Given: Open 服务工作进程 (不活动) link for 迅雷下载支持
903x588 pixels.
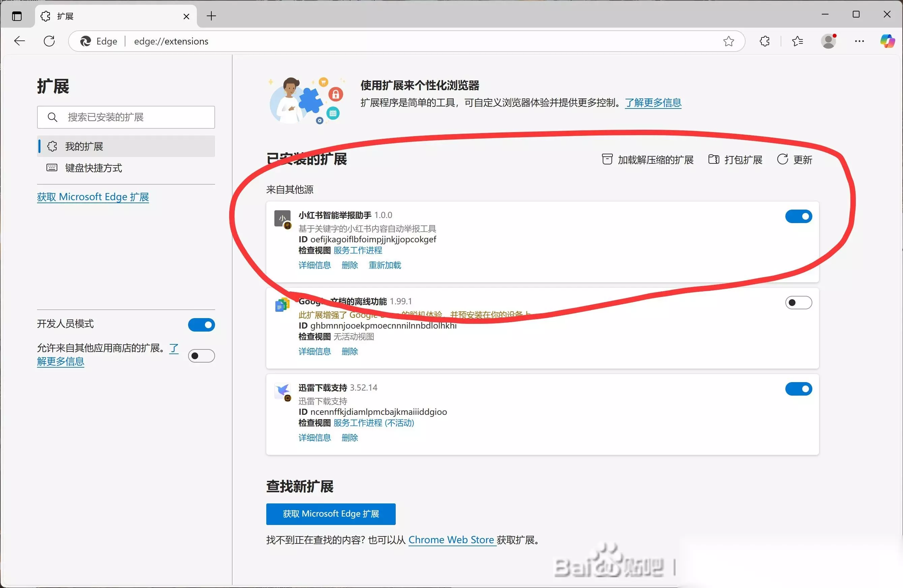Looking at the screenshot, I should pyautogui.click(x=374, y=423).
